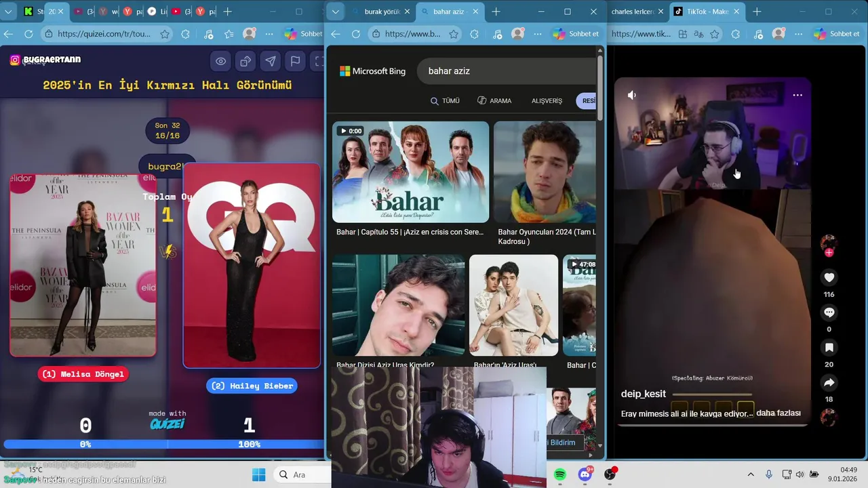Open Extensions puzzle icon in the Quizei window
The width and height of the screenshot is (868, 488).
point(186,34)
